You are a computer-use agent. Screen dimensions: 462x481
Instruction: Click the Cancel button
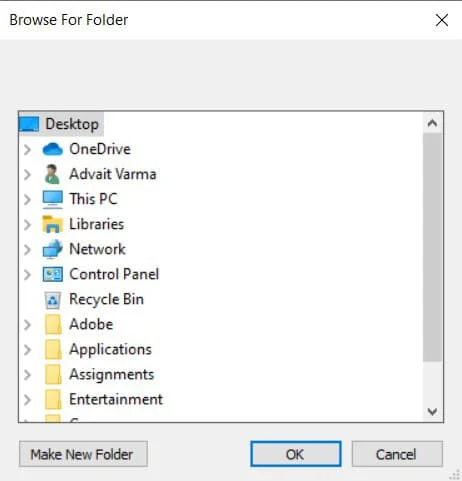(x=397, y=454)
